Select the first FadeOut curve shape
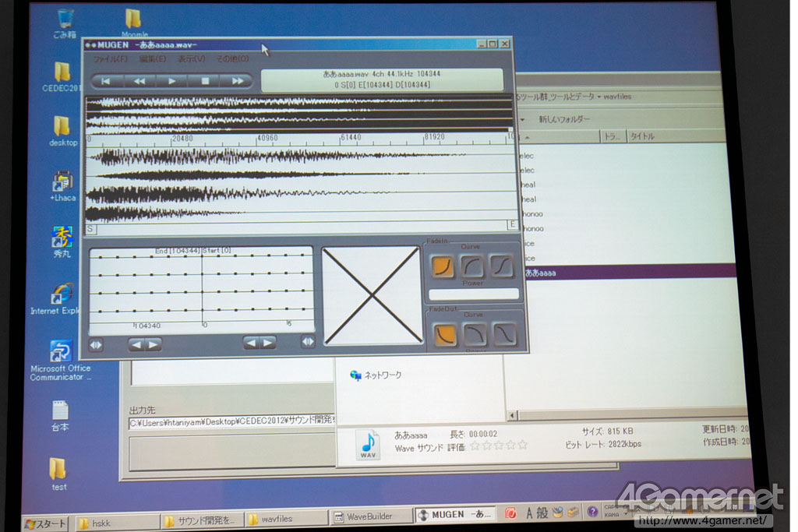The height and width of the screenshot is (532, 798). tap(445, 335)
